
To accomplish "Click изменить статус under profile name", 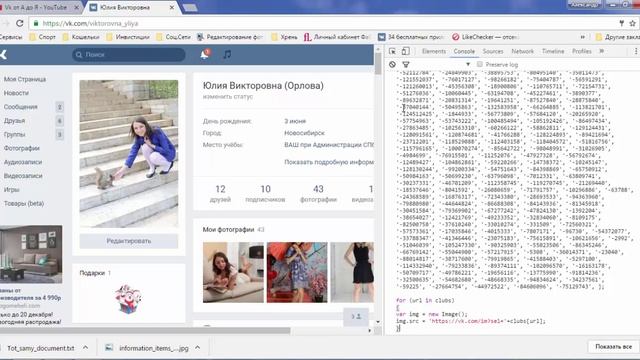I will (x=228, y=97).
